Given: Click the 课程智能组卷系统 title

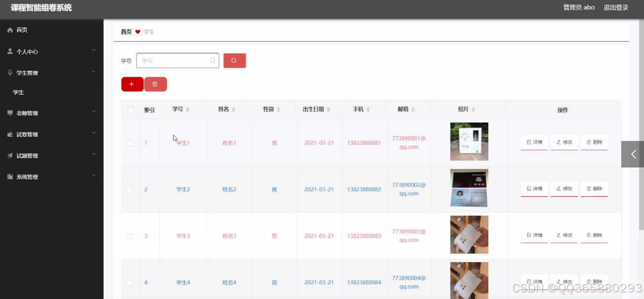Looking at the screenshot, I should pyautogui.click(x=41, y=8).
